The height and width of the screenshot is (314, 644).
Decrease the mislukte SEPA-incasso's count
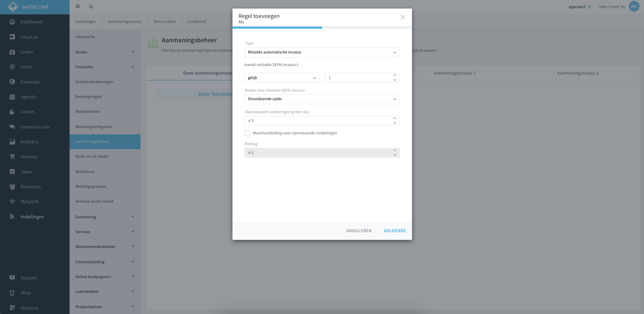(x=395, y=80)
